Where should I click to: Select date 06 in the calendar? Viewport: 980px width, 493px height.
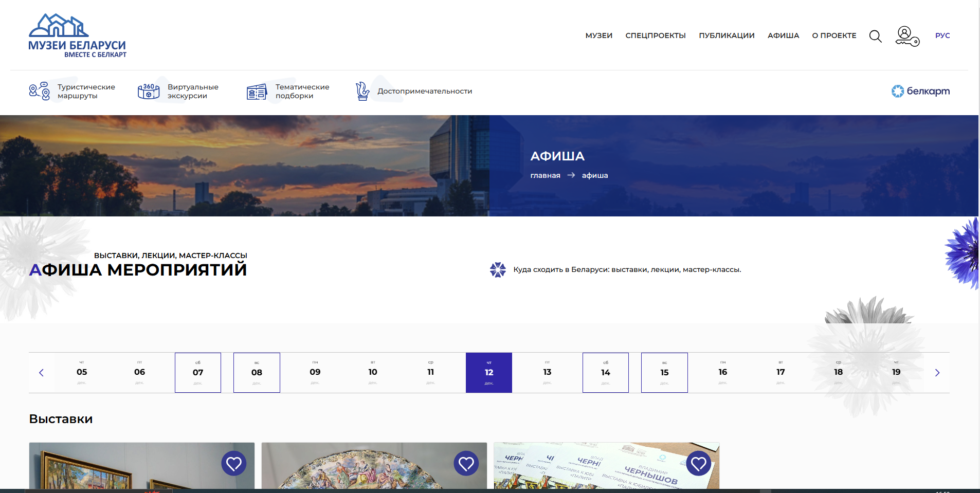140,373
